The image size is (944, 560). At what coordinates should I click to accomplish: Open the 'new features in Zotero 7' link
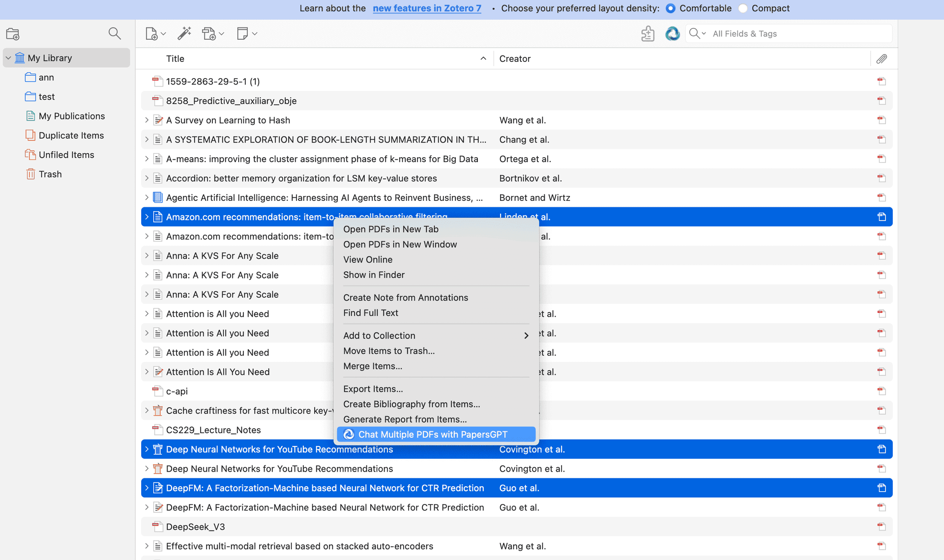click(427, 8)
